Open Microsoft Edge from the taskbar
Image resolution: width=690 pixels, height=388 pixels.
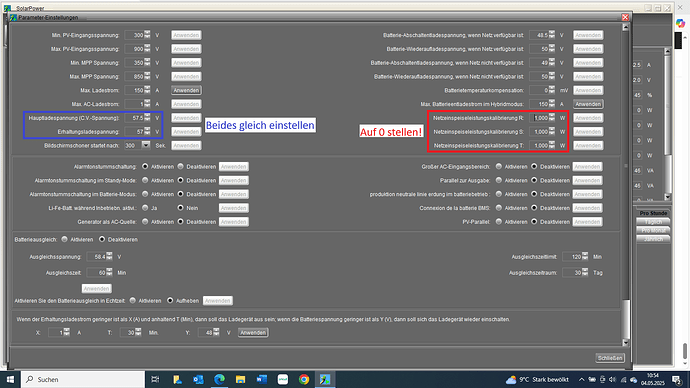click(x=219, y=379)
